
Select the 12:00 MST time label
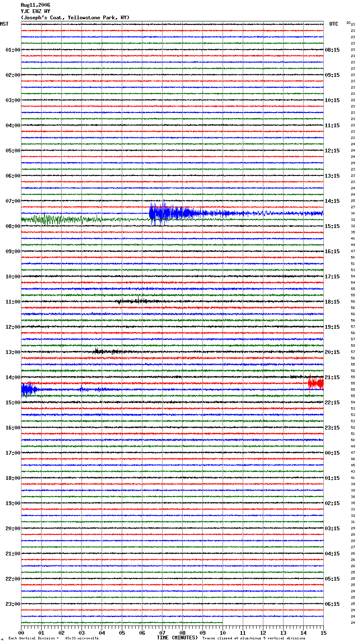(x=13, y=327)
